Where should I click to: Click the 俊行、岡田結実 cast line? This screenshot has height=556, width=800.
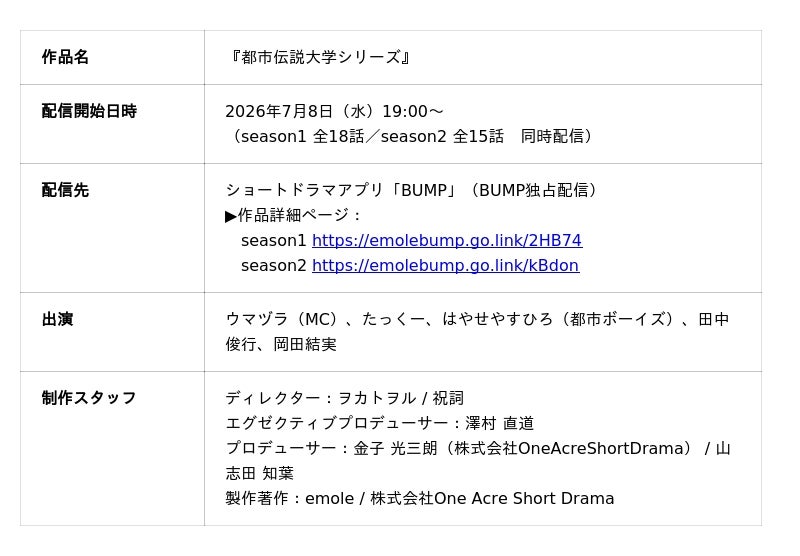[281, 344]
